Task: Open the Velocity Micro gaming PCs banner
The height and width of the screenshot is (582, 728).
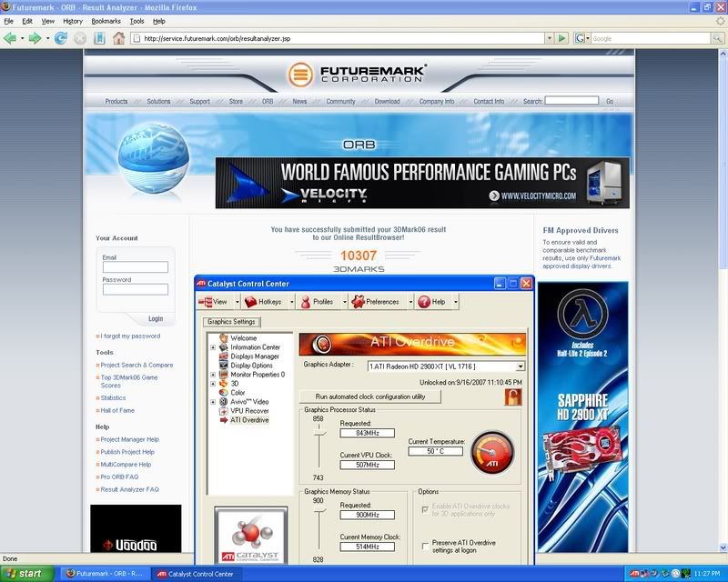Action: coord(422,183)
